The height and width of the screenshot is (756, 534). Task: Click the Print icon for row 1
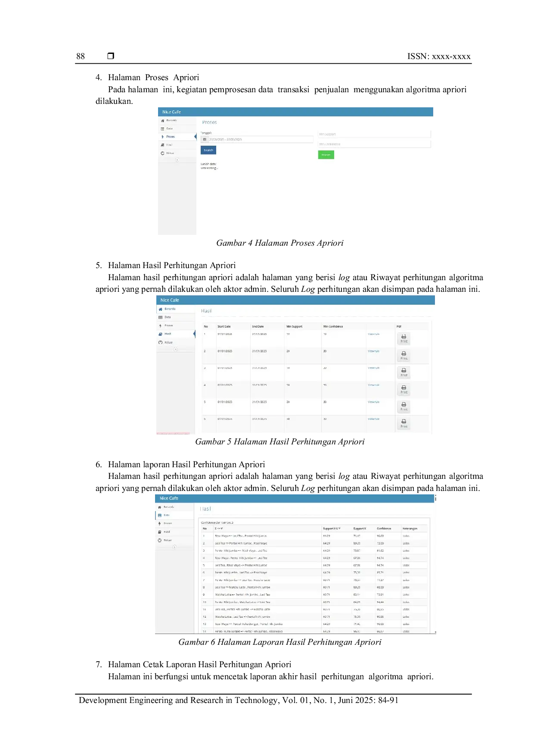click(404, 338)
